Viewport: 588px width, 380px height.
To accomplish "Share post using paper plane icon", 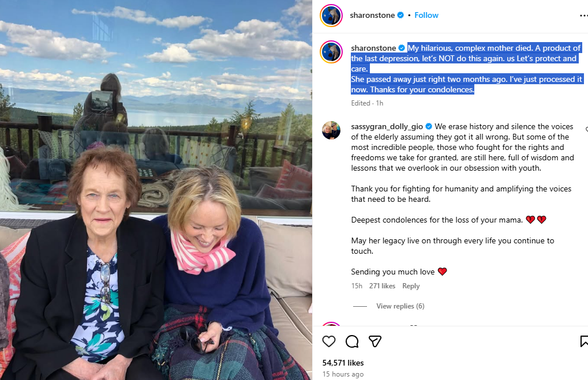I will tap(375, 341).
